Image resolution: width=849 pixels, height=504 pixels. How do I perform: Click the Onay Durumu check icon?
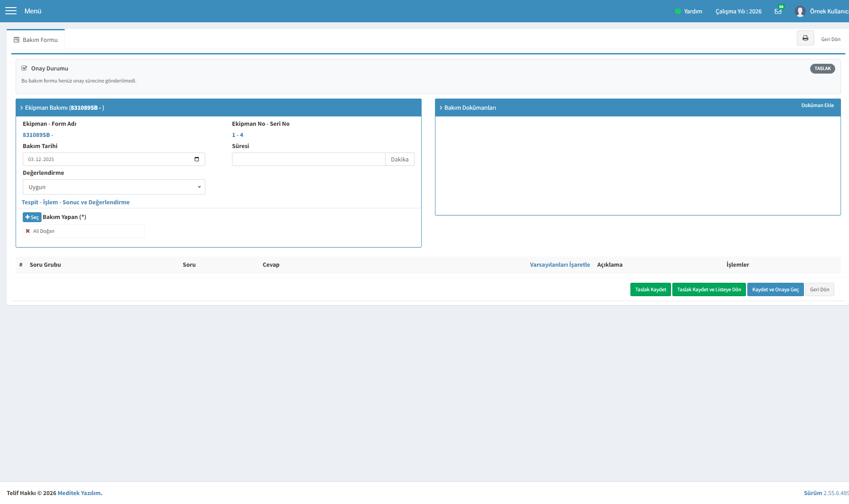click(x=25, y=68)
